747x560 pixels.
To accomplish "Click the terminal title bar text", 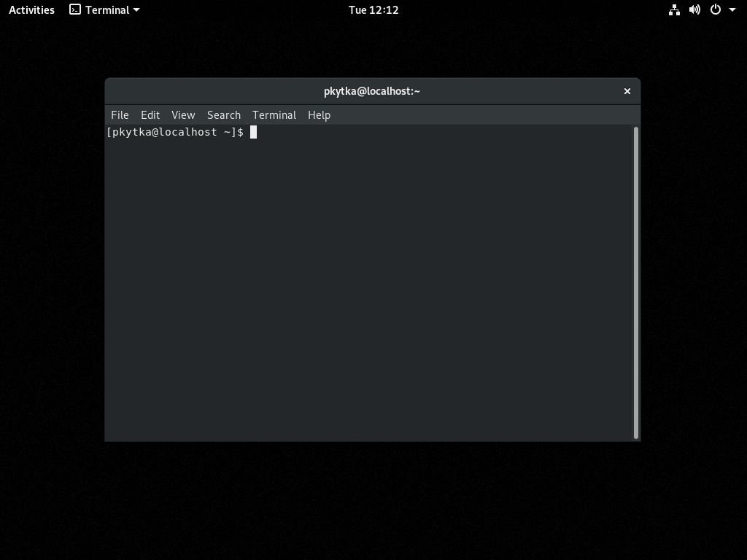I will [x=372, y=91].
